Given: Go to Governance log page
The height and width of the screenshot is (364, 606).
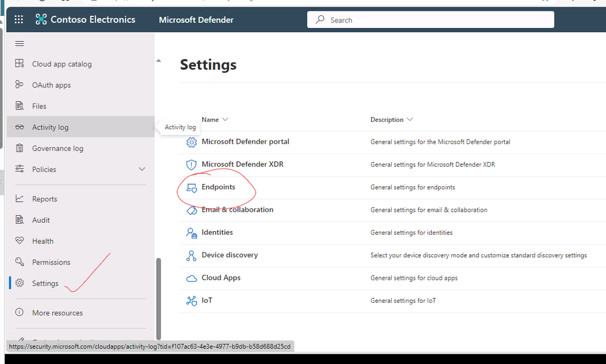Looking at the screenshot, I should pos(58,148).
